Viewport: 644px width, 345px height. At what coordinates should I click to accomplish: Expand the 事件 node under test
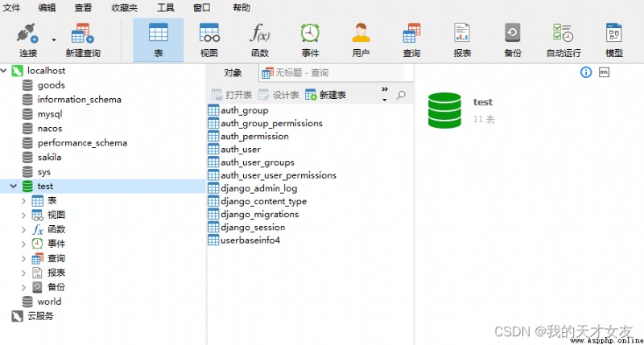point(23,244)
